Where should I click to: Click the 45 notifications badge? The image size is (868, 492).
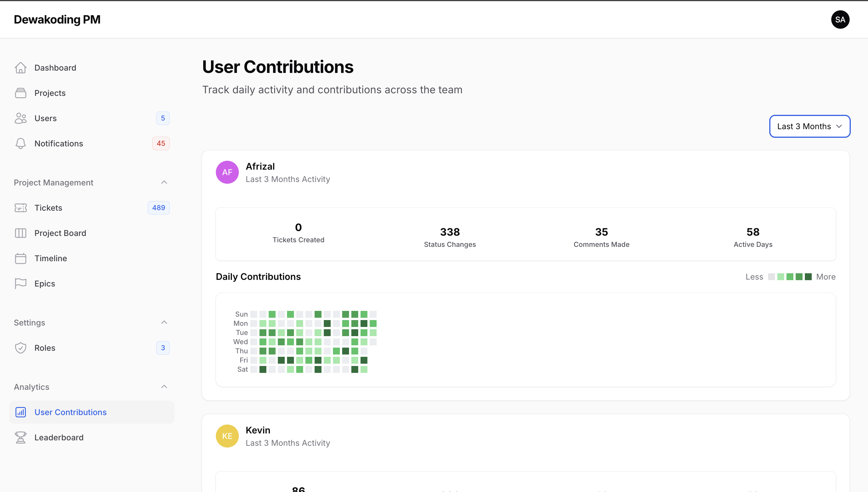[x=161, y=143]
